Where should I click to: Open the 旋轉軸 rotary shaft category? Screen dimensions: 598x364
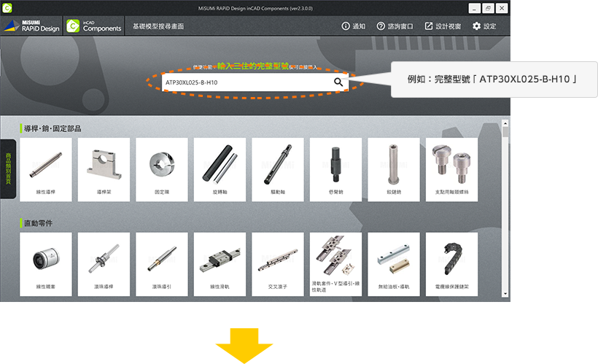(x=220, y=169)
